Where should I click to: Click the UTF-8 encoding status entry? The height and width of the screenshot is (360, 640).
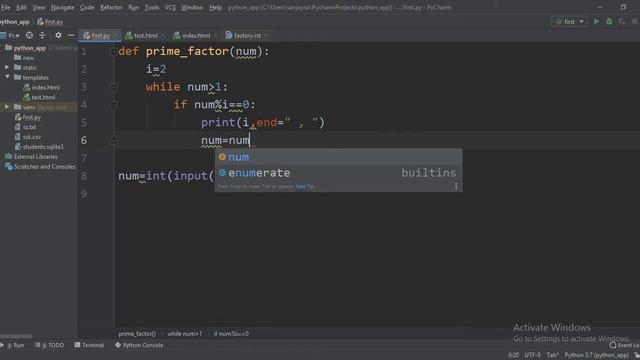tap(533, 355)
